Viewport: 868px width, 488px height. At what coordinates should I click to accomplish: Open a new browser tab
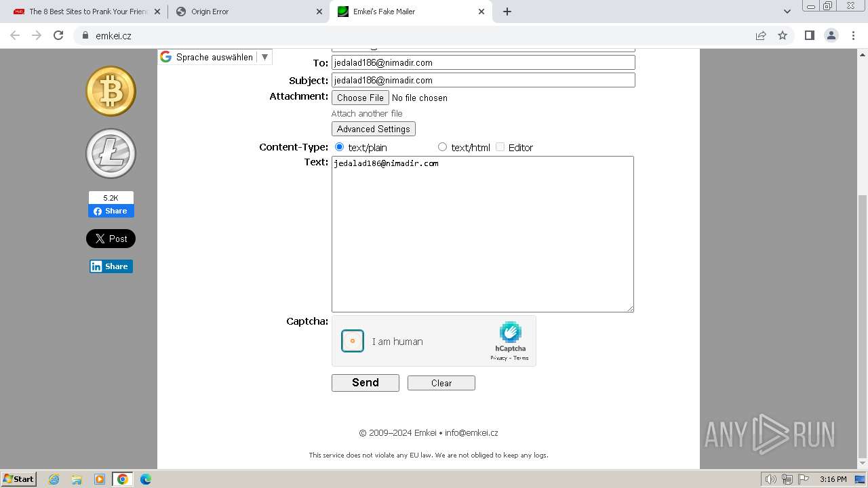[507, 12]
